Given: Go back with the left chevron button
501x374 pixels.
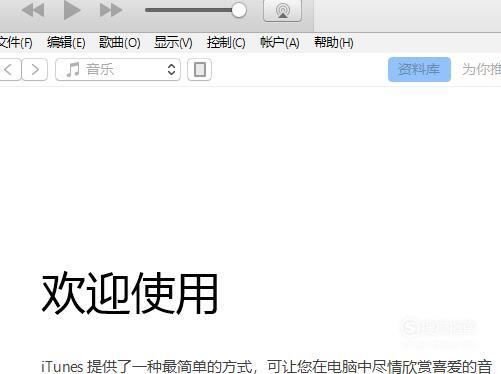Looking at the screenshot, I should pyautogui.click(x=10, y=70).
